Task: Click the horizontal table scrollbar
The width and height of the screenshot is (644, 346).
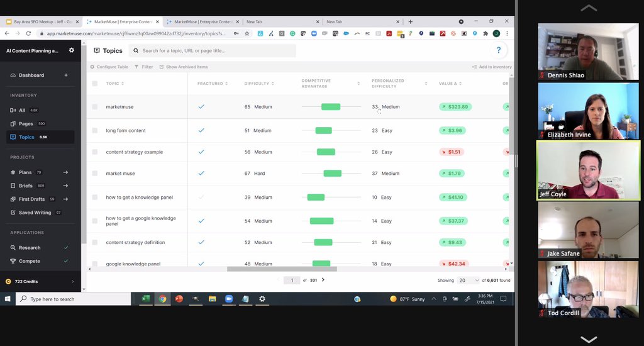Action: 282,269
